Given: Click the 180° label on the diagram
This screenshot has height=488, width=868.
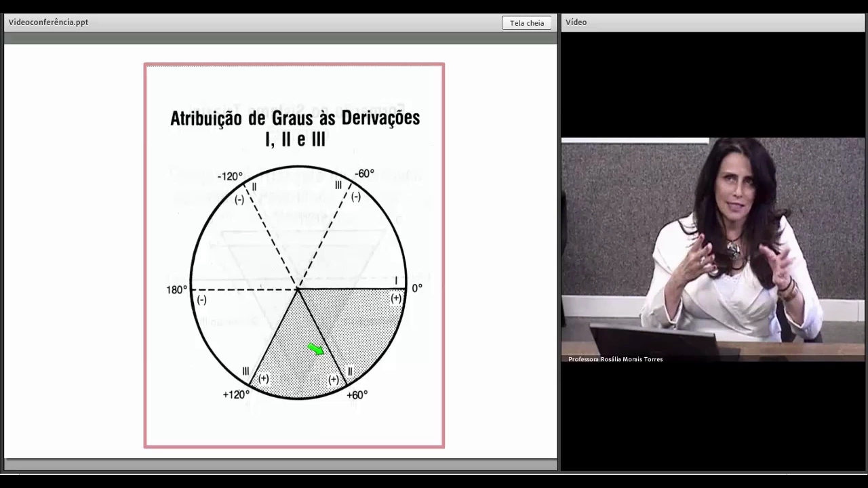Looking at the screenshot, I should point(176,290).
